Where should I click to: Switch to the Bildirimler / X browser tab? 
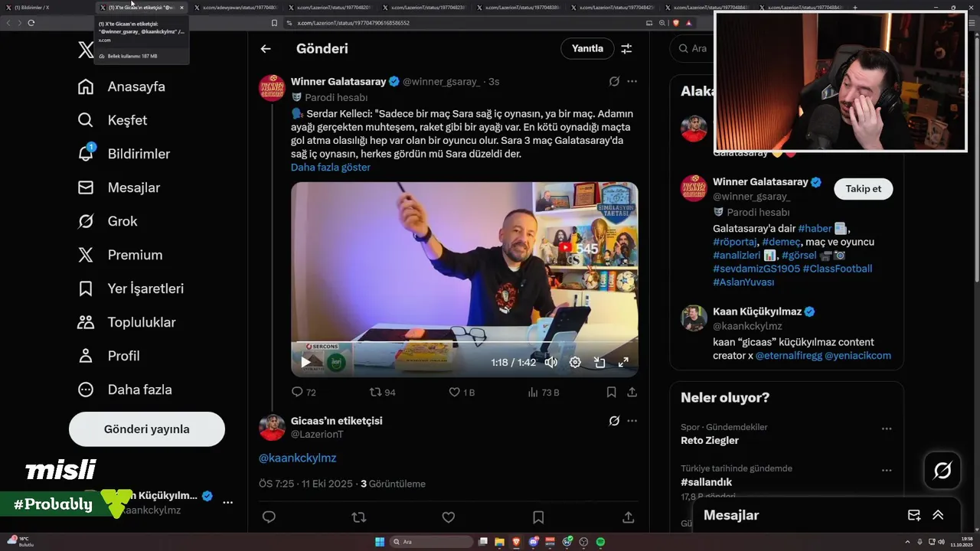click(47, 8)
